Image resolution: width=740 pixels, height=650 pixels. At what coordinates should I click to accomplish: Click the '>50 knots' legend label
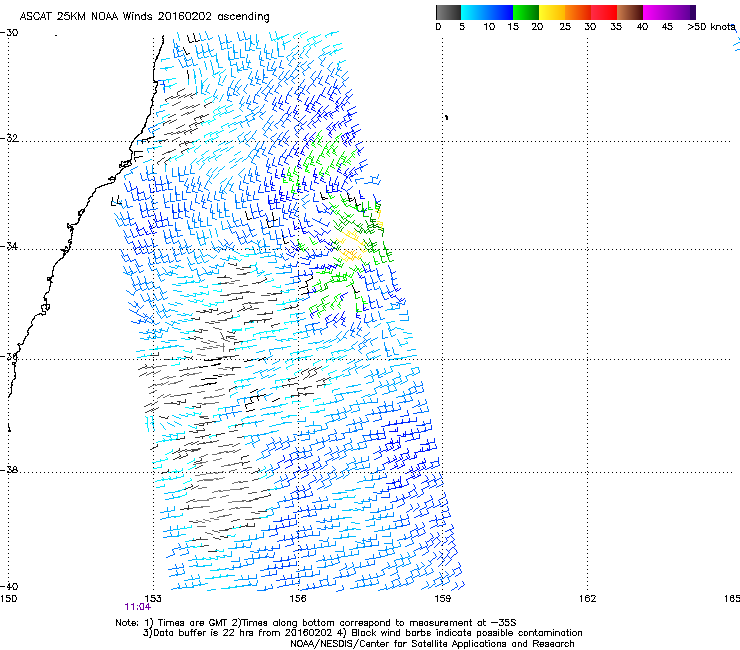[x=711, y=27]
